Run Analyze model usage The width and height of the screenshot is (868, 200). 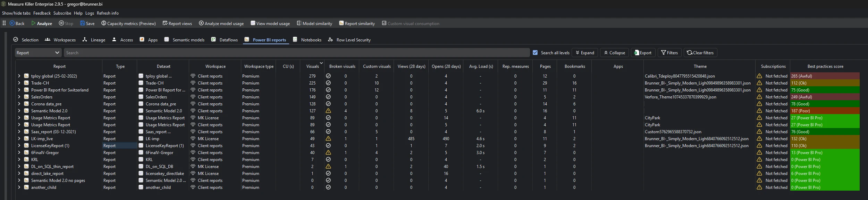221,23
